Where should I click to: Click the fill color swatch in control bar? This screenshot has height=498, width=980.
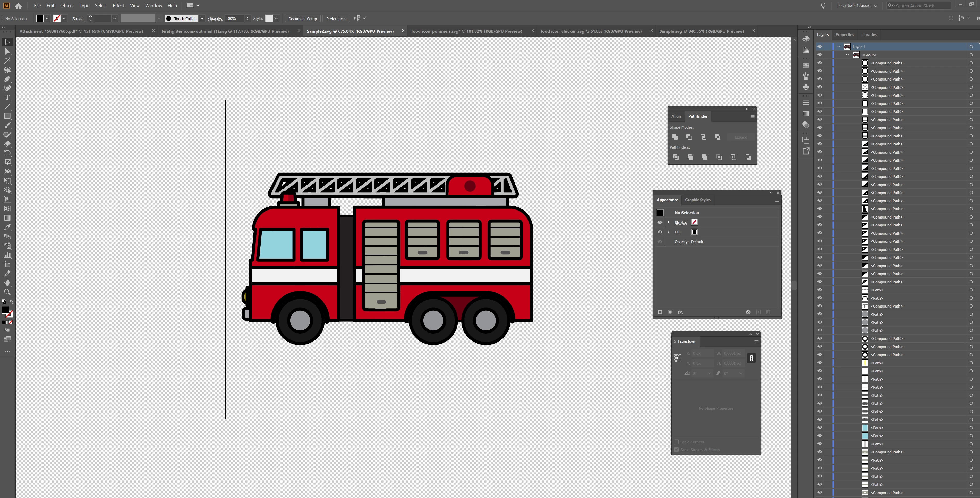[x=40, y=18]
